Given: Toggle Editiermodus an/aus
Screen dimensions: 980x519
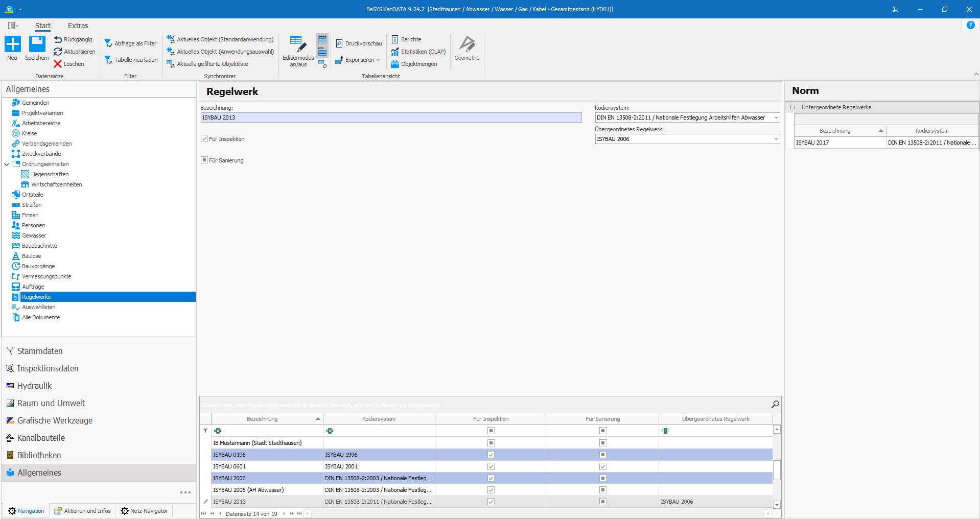Looking at the screenshot, I should (298, 47).
